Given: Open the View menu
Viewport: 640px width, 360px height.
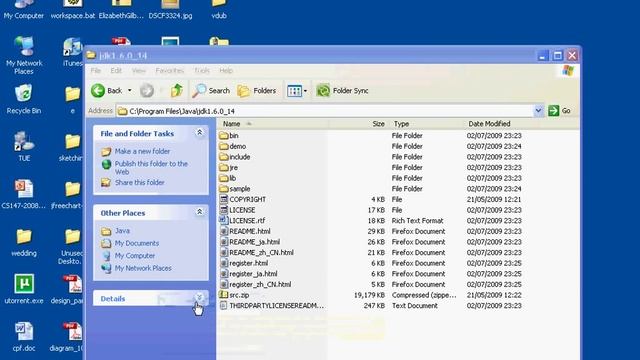Looking at the screenshot, I should 139,71.
